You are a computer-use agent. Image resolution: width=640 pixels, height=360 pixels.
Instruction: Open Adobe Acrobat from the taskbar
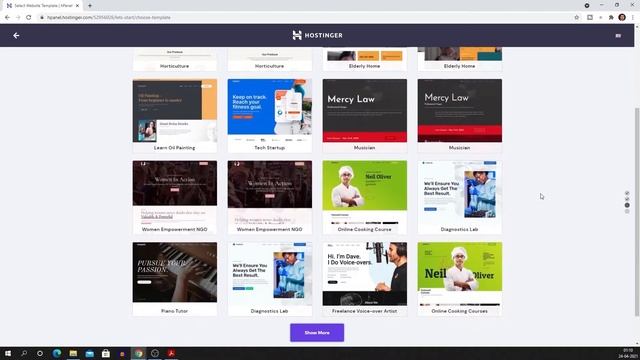(171, 353)
